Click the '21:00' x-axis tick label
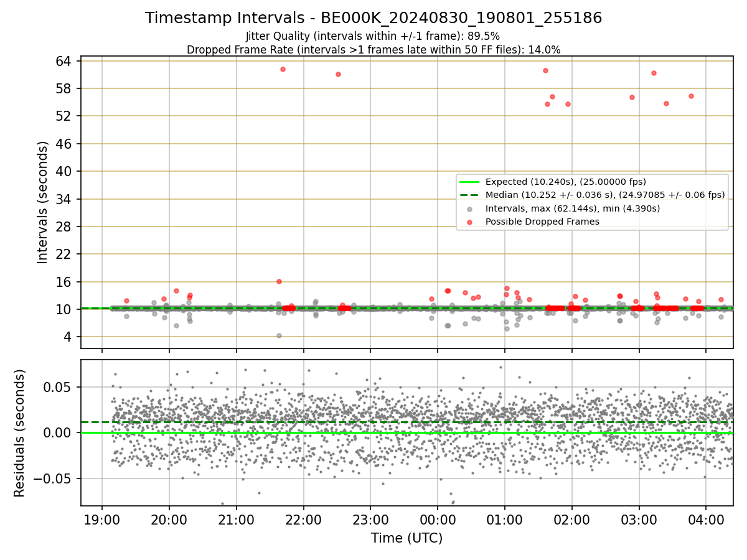Screen dimensions: 747x560 coord(236,519)
